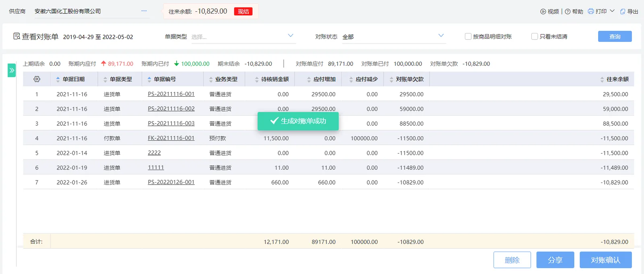The width and height of the screenshot is (644, 274).
Task: Click the 打印 label
Action: [x=601, y=11]
